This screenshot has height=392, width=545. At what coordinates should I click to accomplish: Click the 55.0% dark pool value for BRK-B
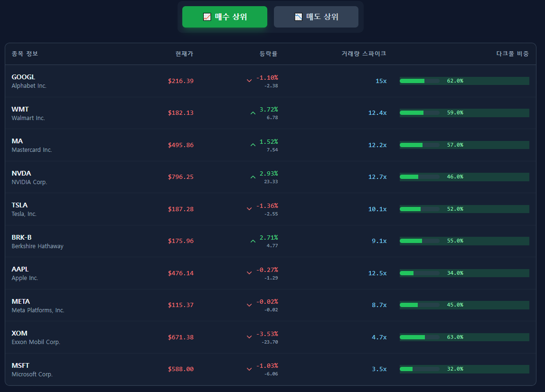pyautogui.click(x=455, y=241)
